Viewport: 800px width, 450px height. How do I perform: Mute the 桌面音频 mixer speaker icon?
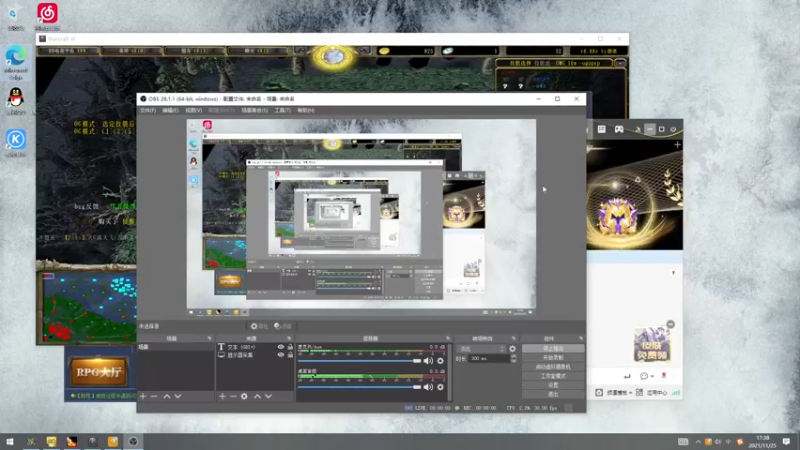click(429, 387)
